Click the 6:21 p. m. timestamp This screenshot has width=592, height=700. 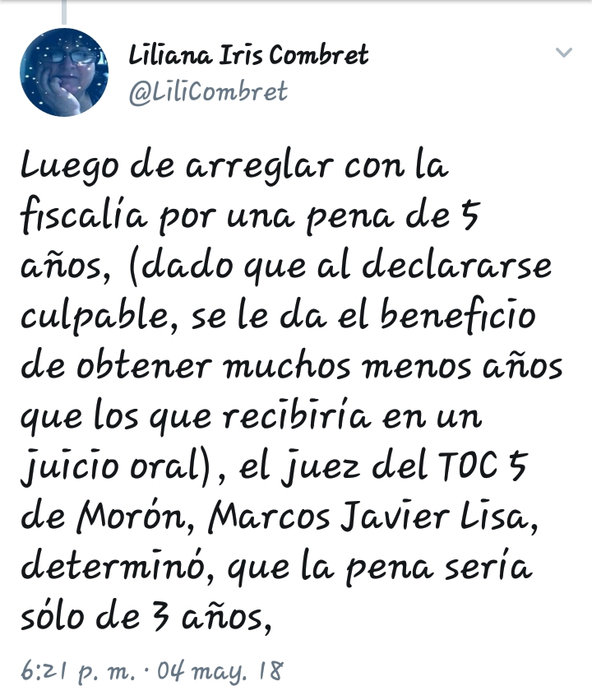[x=77, y=671]
